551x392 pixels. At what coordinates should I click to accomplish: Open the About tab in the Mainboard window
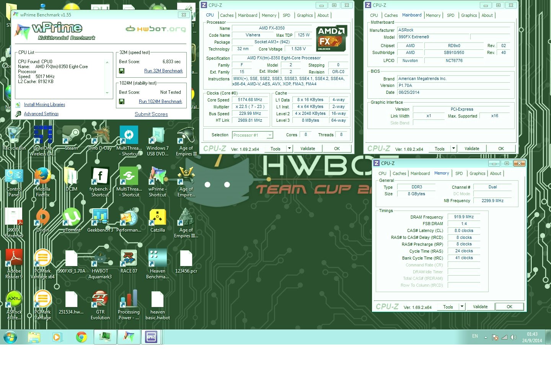point(487,15)
